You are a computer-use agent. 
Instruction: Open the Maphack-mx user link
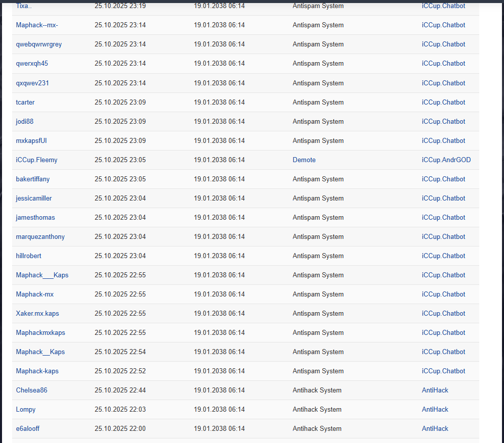tap(35, 294)
